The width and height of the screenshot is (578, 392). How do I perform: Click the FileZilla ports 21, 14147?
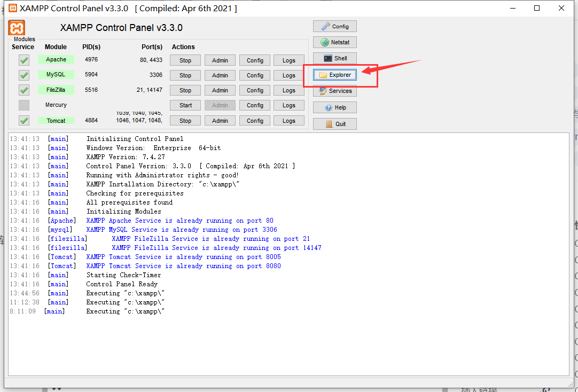click(x=149, y=90)
